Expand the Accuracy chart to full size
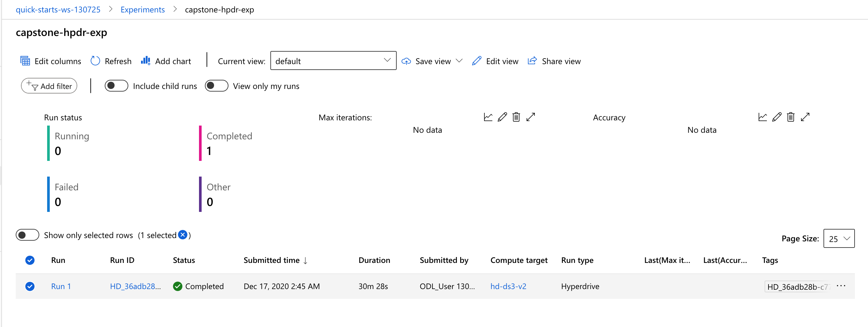Viewport: 868px width, 327px height. [805, 117]
